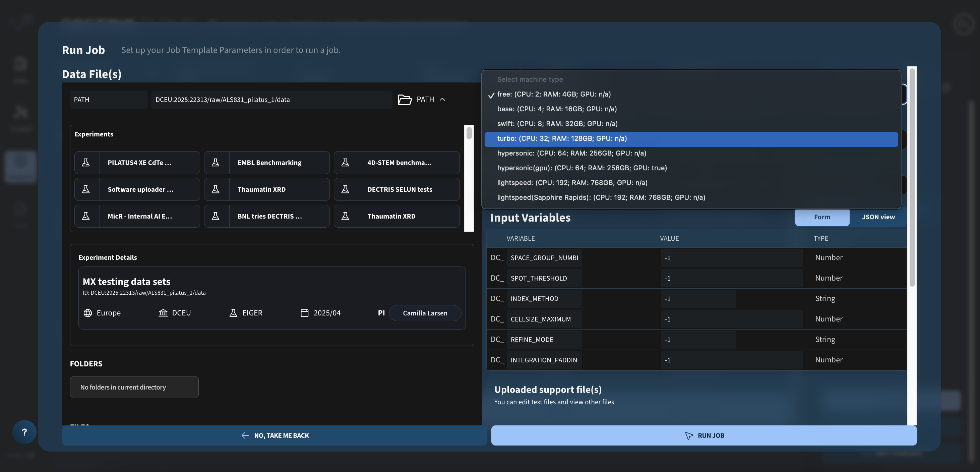Open DECTRIS SELUN tests experiment
Screen dimensions: 980x472
396,189
